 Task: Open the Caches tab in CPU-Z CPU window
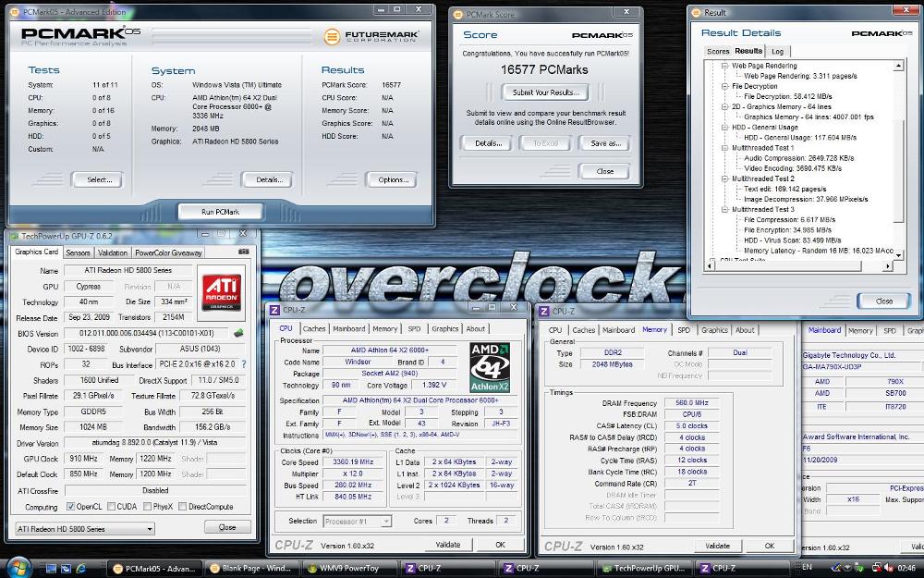[x=314, y=329]
